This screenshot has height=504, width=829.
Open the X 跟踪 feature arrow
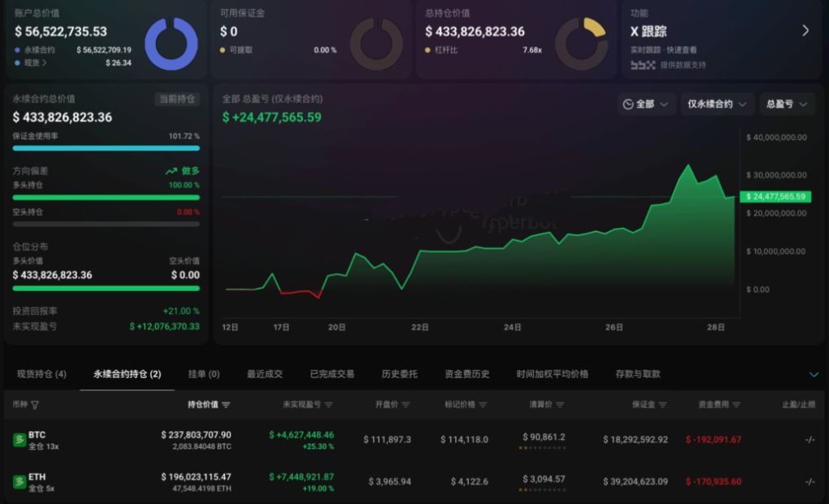point(805,31)
